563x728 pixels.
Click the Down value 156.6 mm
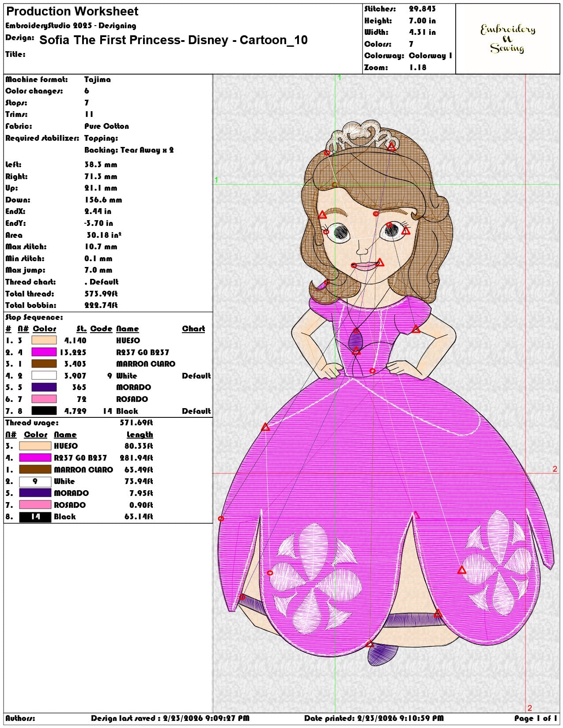(103, 200)
